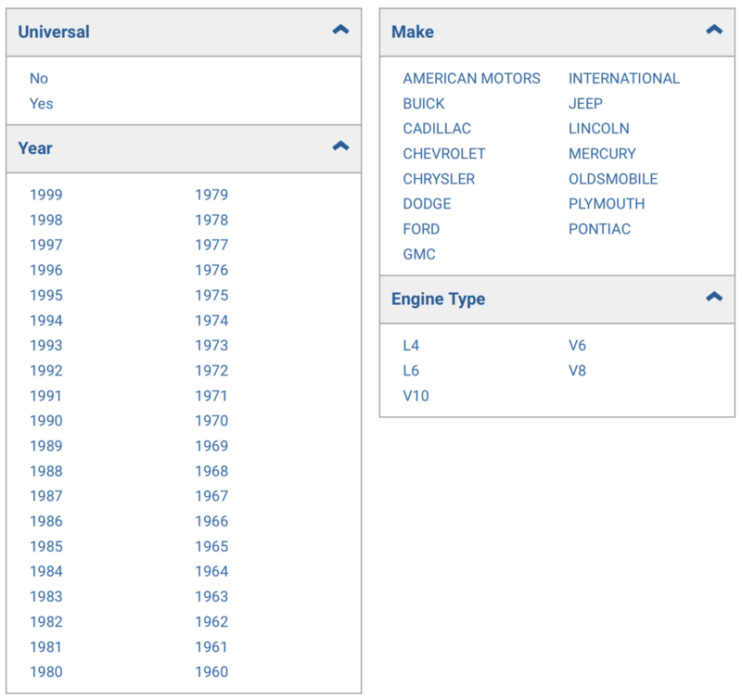Pick model year 1969
This screenshot has width=742, height=700.
pos(212,446)
